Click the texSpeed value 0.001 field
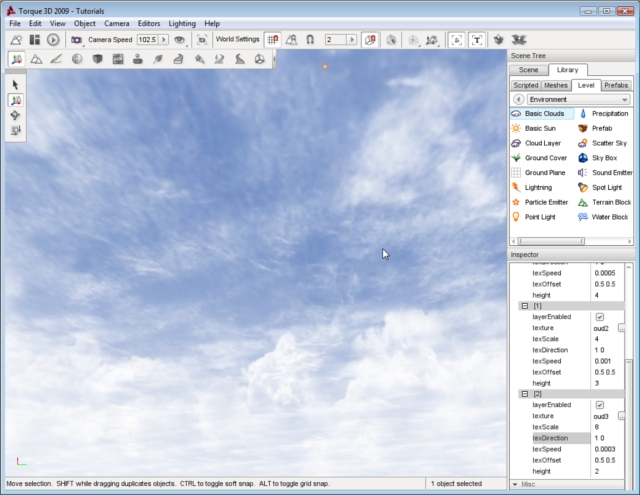Screen dimensions: 640x495 click(603, 361)
